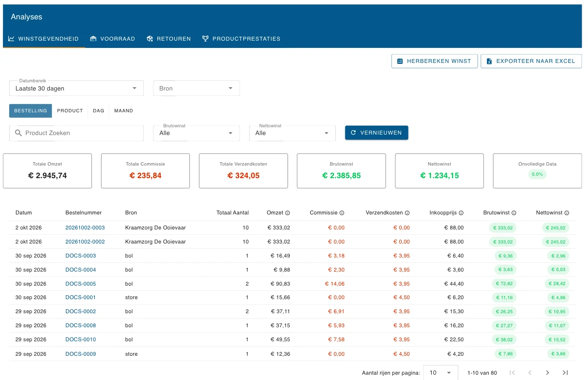Jump to the first page of results
The width and height of the screenshot is (588, 380).
(x=513, y=373)
